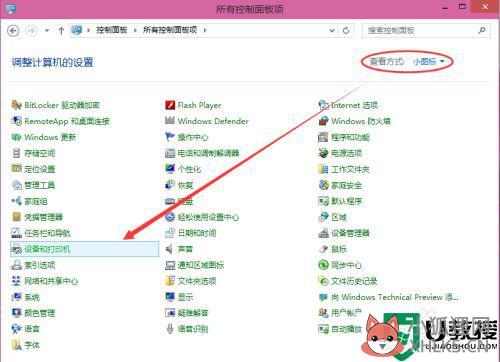Click the 轻松使用设置中心 icon

pyautogui.click(x=170, y=217)
